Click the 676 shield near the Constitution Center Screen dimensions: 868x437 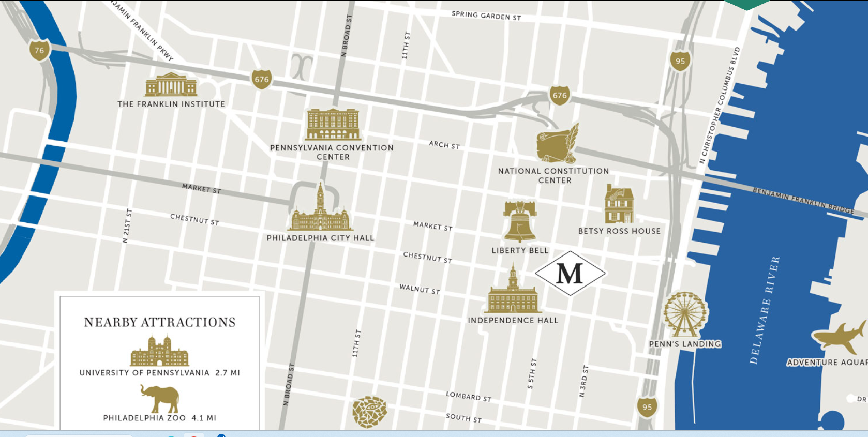pos(560,95)
